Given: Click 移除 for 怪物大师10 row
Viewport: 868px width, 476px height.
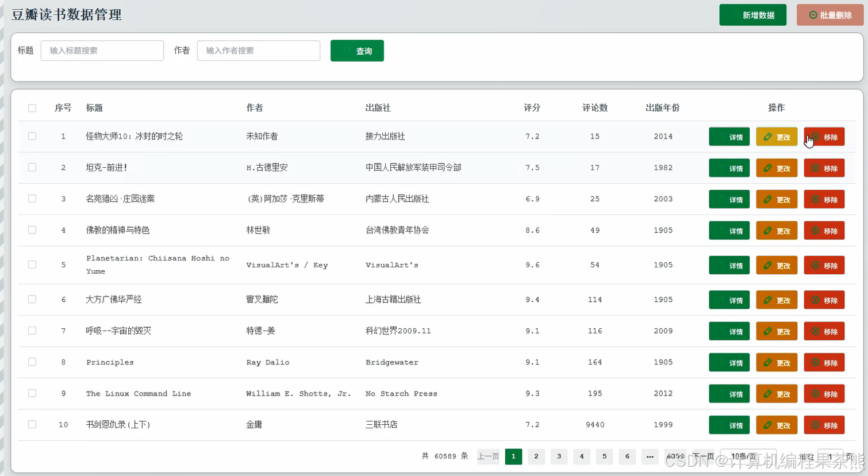Looking at the screenshot, I should [x=824, y=137].
